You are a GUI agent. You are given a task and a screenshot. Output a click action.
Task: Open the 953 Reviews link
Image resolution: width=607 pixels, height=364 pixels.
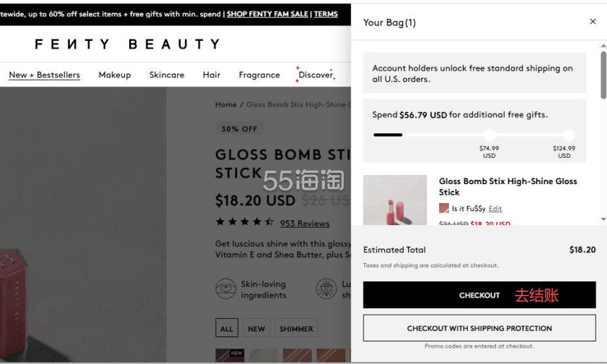point(304,224)
